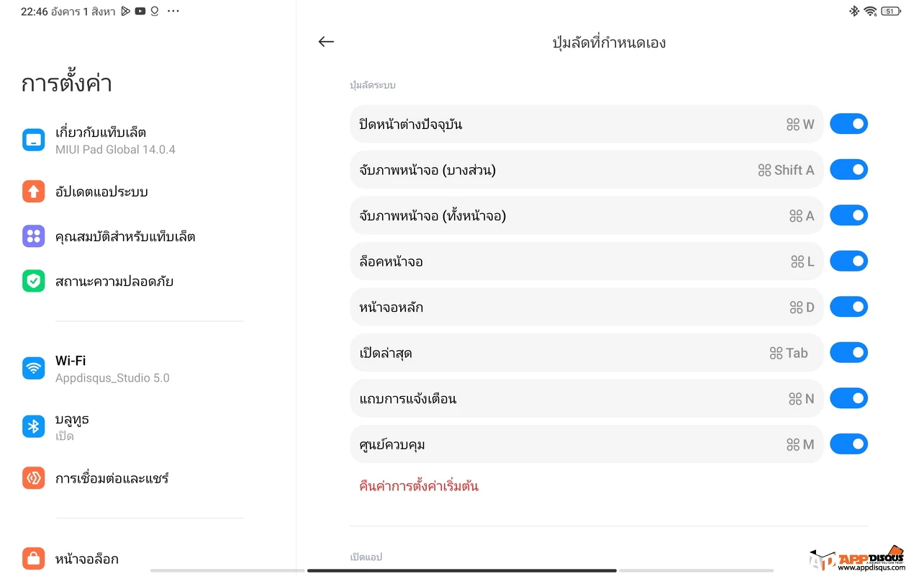This screenshot has width=924, height=579.
Task: Open the เกี่ยวกับแท็บเล็ต blue tablet icon
Action: [x=33, y=140]
